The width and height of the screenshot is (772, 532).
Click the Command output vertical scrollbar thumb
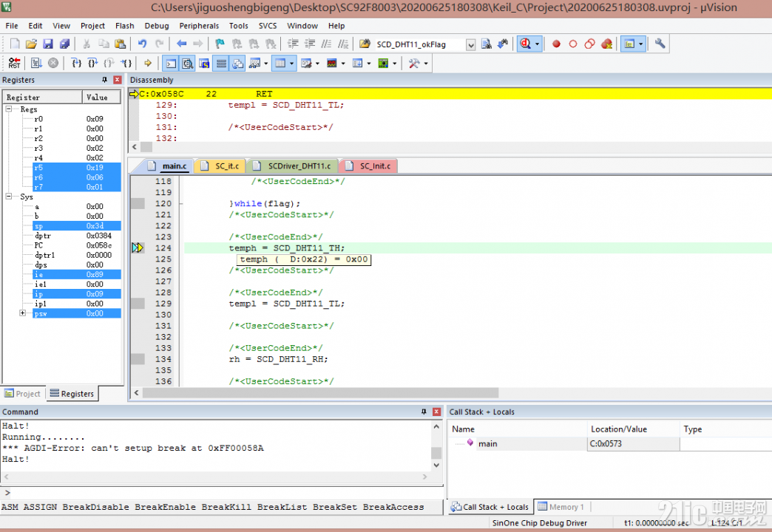(436, 453)
